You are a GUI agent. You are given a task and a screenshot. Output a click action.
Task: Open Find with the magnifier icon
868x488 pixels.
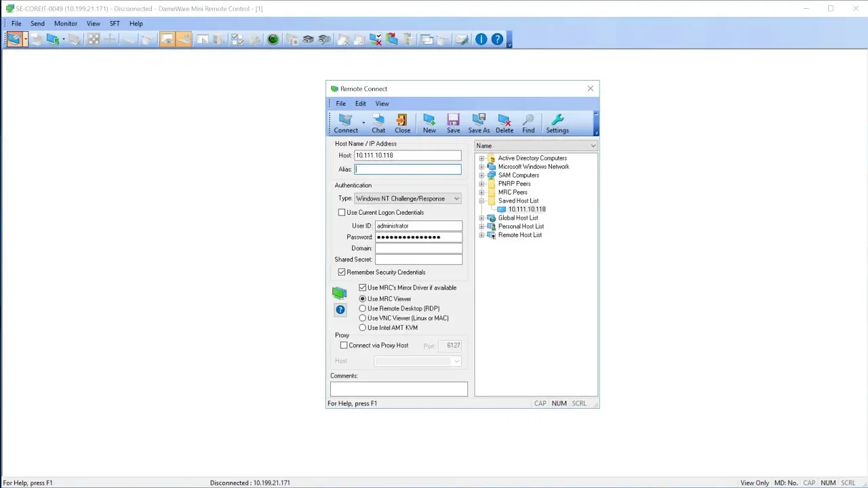coord(528,120)
